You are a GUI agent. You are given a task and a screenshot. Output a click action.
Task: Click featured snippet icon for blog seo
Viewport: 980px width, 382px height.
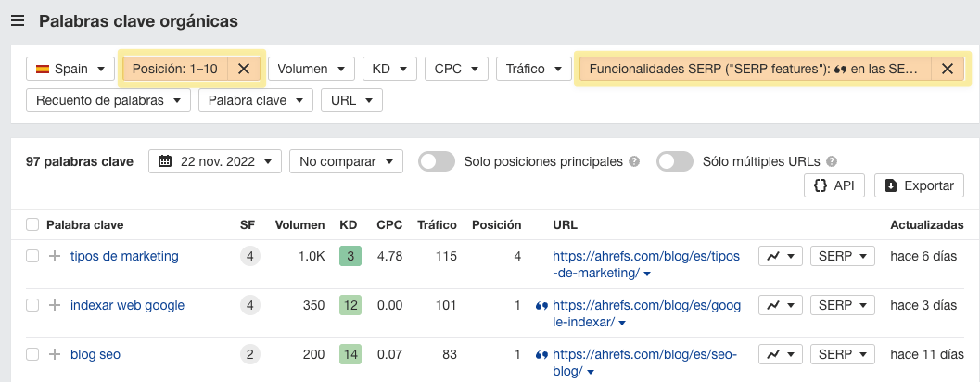click(x=541, y=355)
